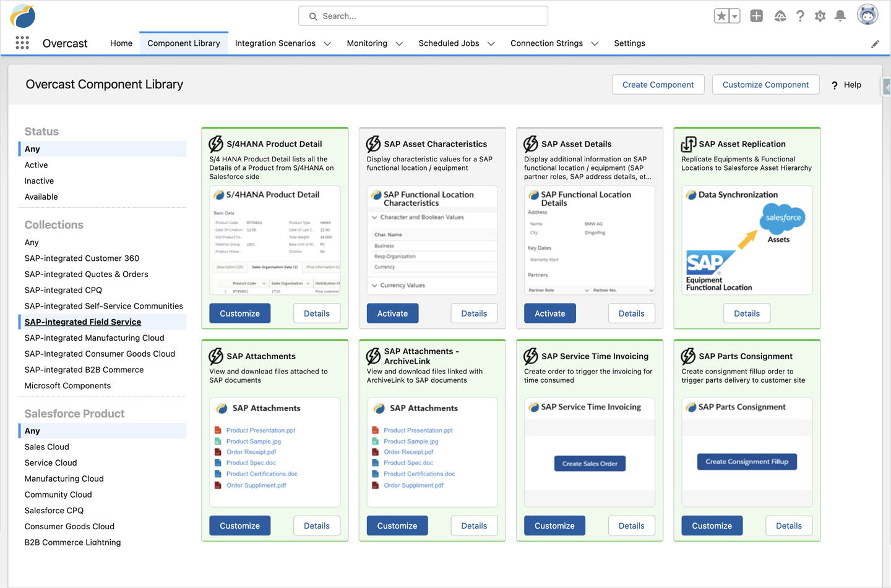The width and height of the screenshot is (891, 588).
Task: Expand the favorites list dropdown arrow
Action: [734, 16]
